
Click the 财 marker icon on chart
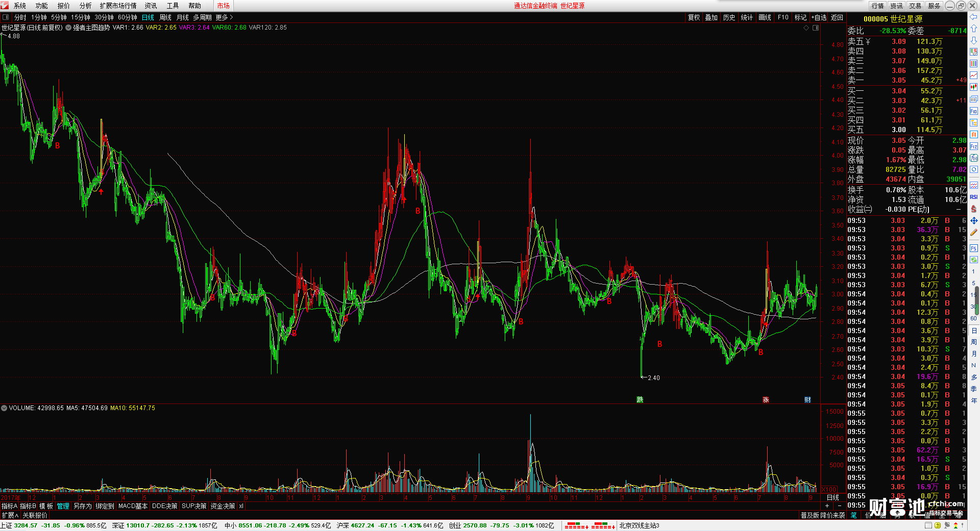point(807,399)
